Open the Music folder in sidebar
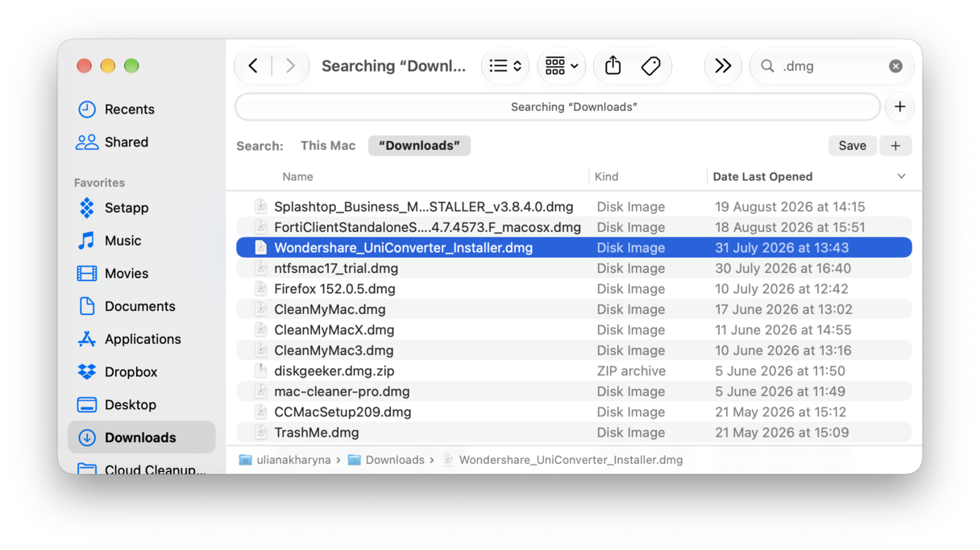The height and width of the screenshot is (550, 980). 141,241
